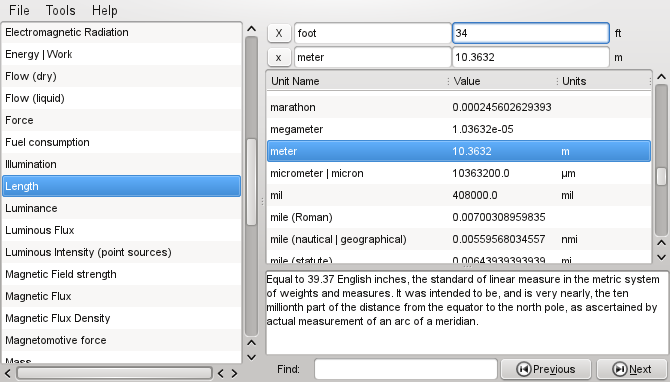
Task: Click category list horizontal scroll right arrow at far right
Action: [234, 373]
